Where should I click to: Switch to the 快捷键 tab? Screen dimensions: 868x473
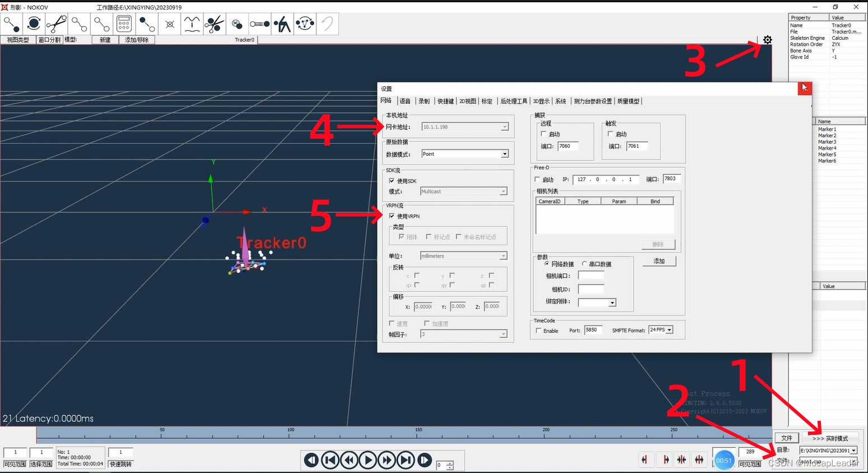click(x=445, y=101)
